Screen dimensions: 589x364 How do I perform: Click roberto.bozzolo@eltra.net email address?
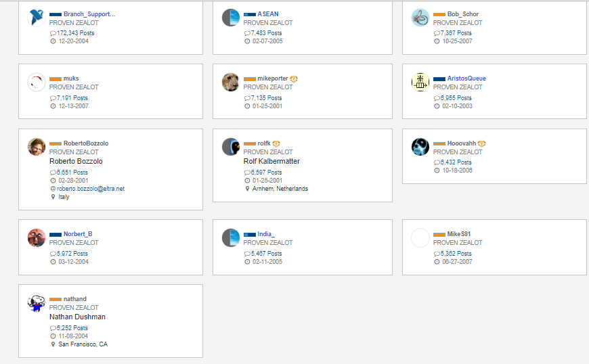(x=90, y=189)
